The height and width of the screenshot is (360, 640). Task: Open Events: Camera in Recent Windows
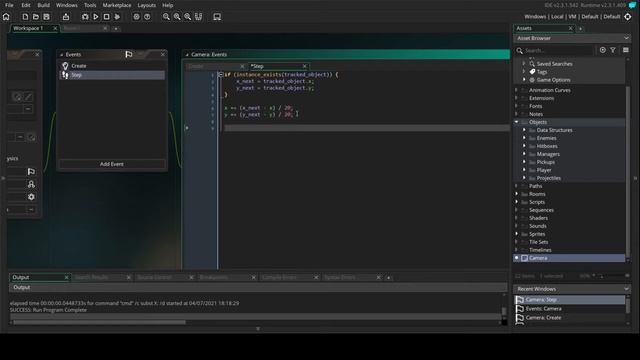[569, 309]
